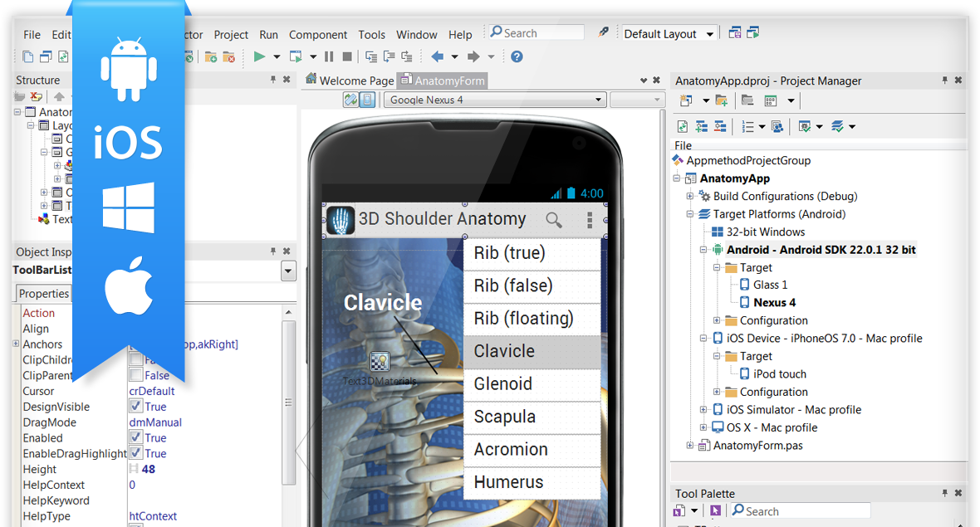The image size is (980, 527).
Task: Click the Android robot icon on banner
Action: pos(129,70)
